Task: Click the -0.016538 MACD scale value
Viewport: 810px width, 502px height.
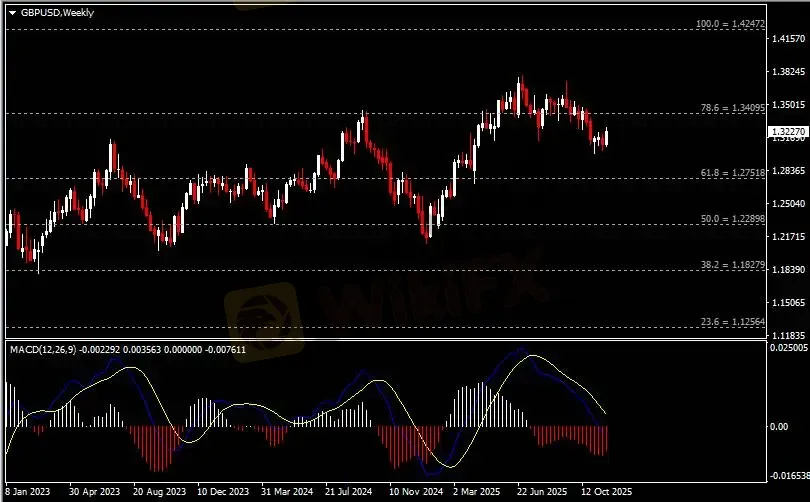Action: pos(786,477)
